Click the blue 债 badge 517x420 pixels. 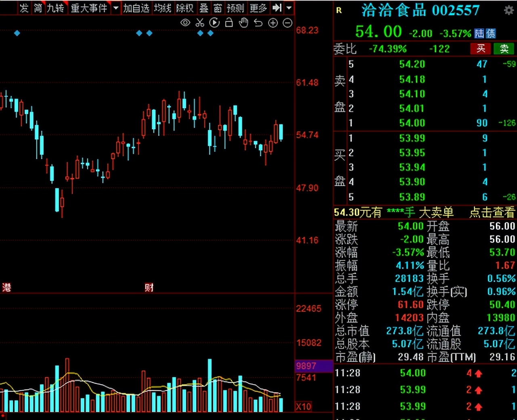pyautogui.click(x=490, y=33)
